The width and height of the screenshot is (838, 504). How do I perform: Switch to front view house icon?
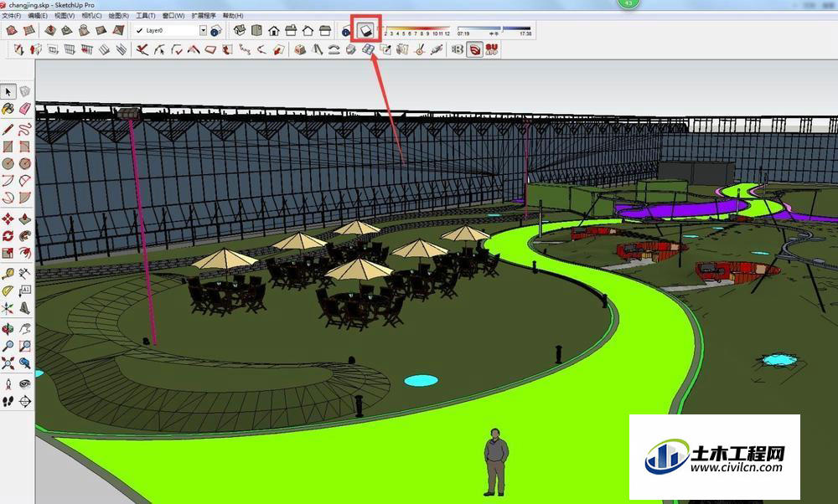click(x=274, y=30)
